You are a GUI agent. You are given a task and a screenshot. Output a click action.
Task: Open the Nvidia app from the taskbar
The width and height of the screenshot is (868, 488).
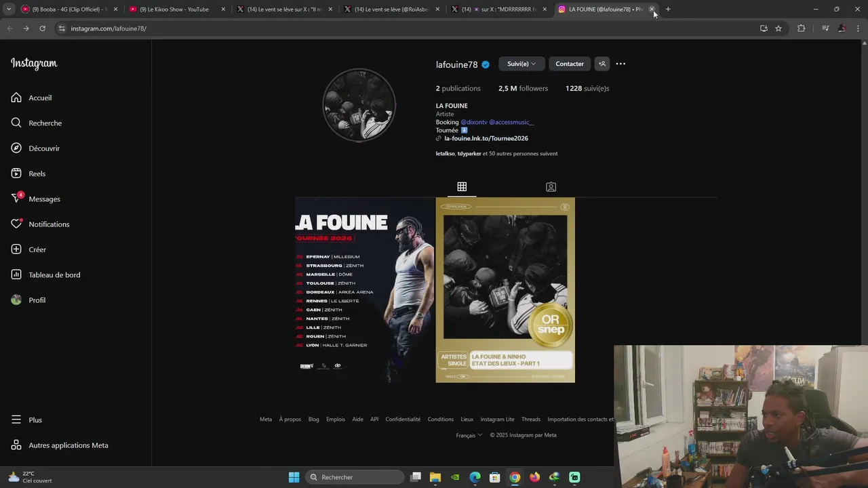tap(455, 477)
